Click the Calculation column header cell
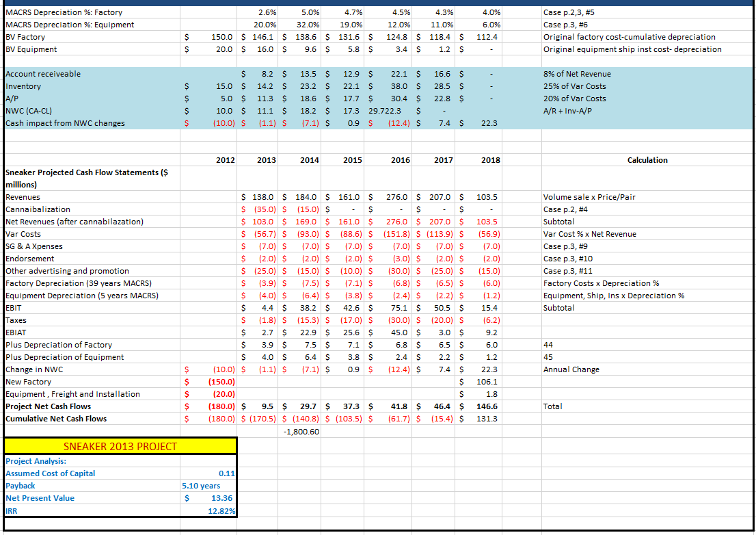 coord(647,159)
